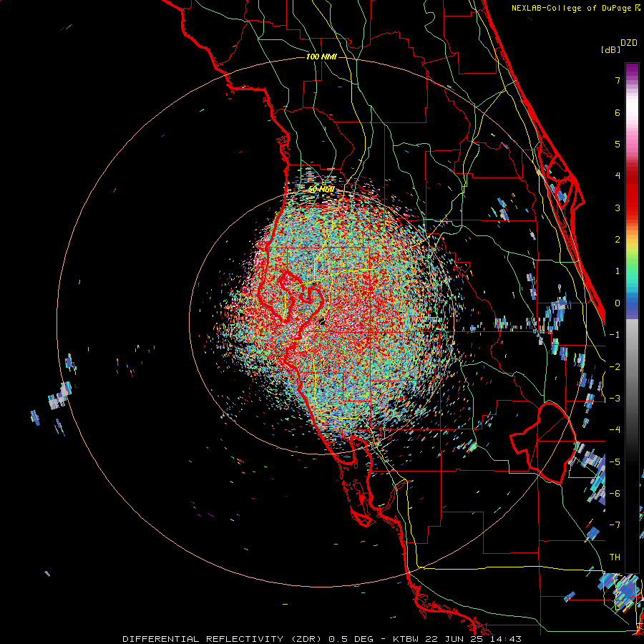Click the "-6" value on the color scale
Image resolution: width=644 pixels, height=644 pixels.
(x=615, y=494)
